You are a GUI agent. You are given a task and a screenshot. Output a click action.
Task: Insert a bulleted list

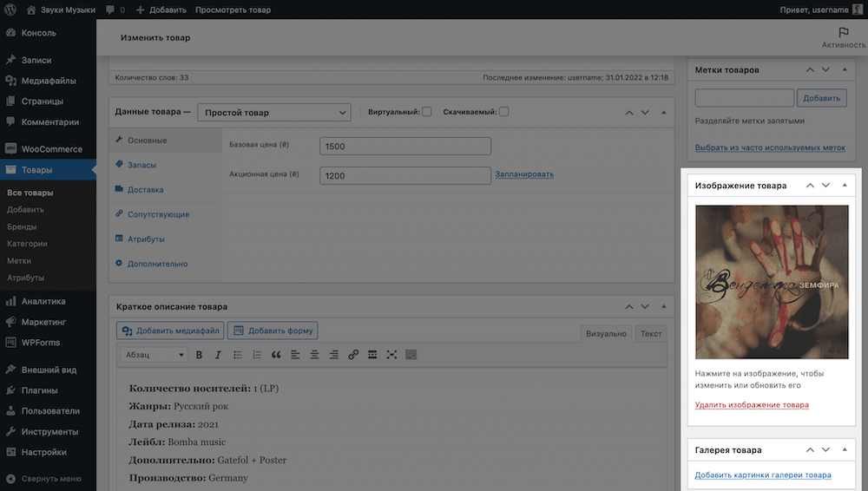click(x=238, y=355)
